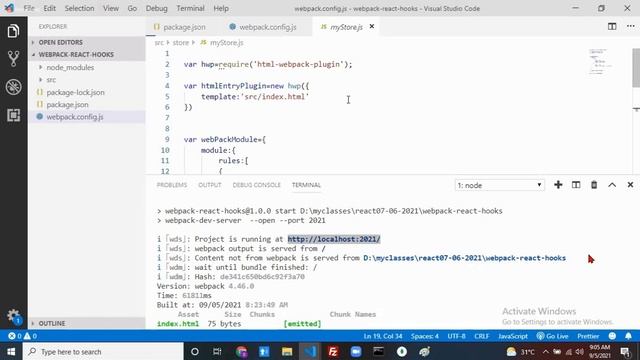Click Ln 19, Col 34 position indicator

point(383,336)
